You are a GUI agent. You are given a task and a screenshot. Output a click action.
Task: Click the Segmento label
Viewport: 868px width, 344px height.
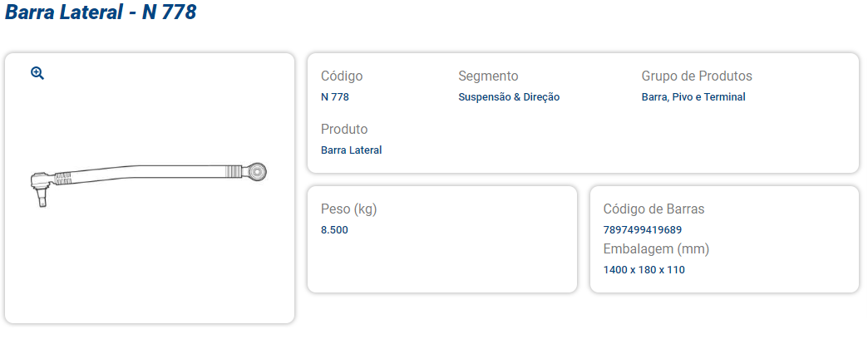tap(488, 76)
